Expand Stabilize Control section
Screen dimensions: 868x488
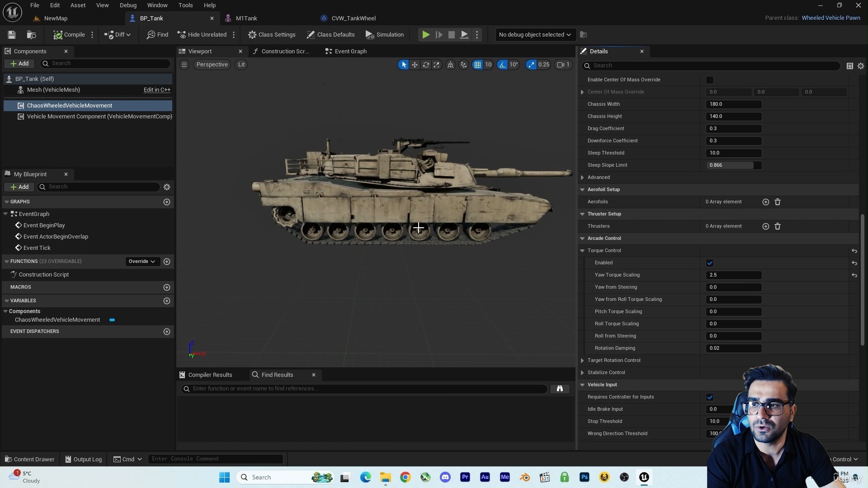pos(582,373)
